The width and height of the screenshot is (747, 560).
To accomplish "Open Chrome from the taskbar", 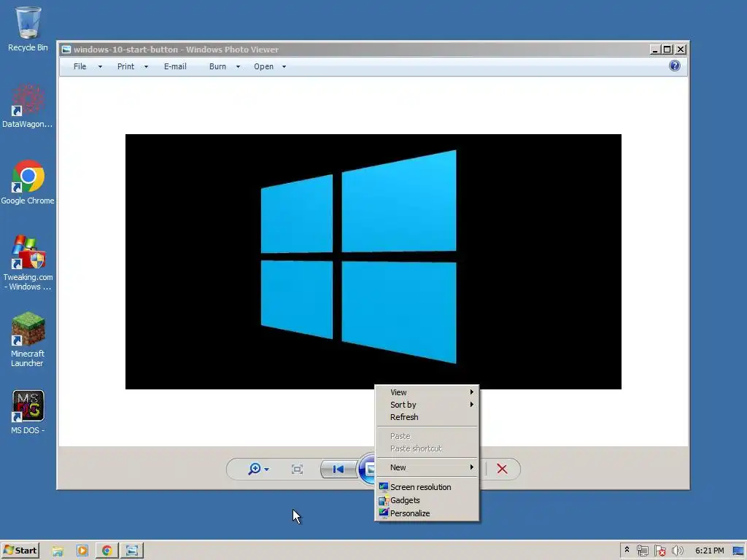I will 107,551.
